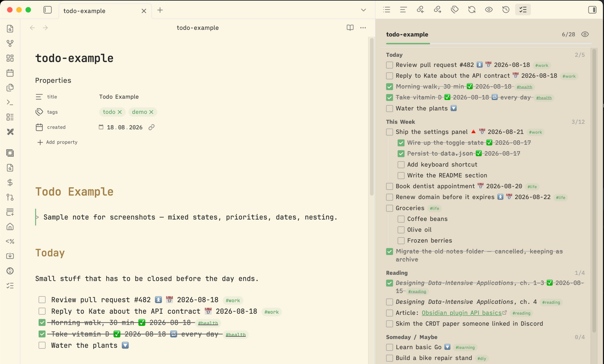The width and height of the screenshot is (604, 364).
Task: Switch note to reading view book icon
Action: pos(350,28)
